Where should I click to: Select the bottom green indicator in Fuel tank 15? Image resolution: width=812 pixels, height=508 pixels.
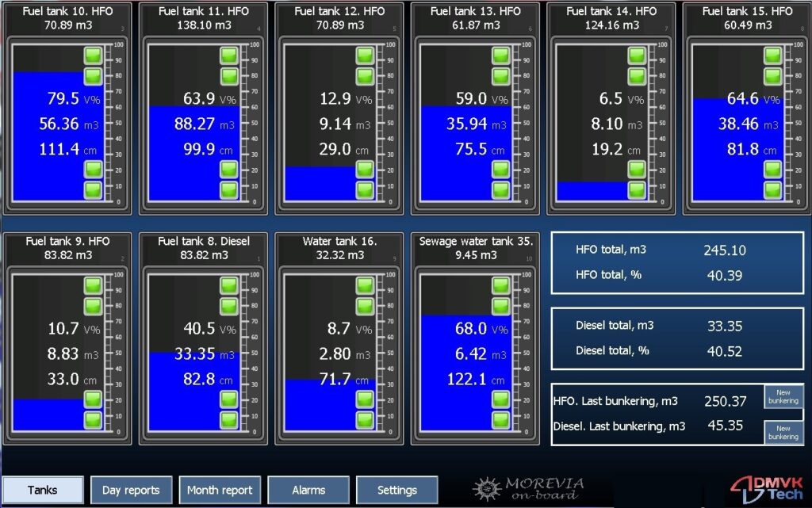(x=773, y=189)
